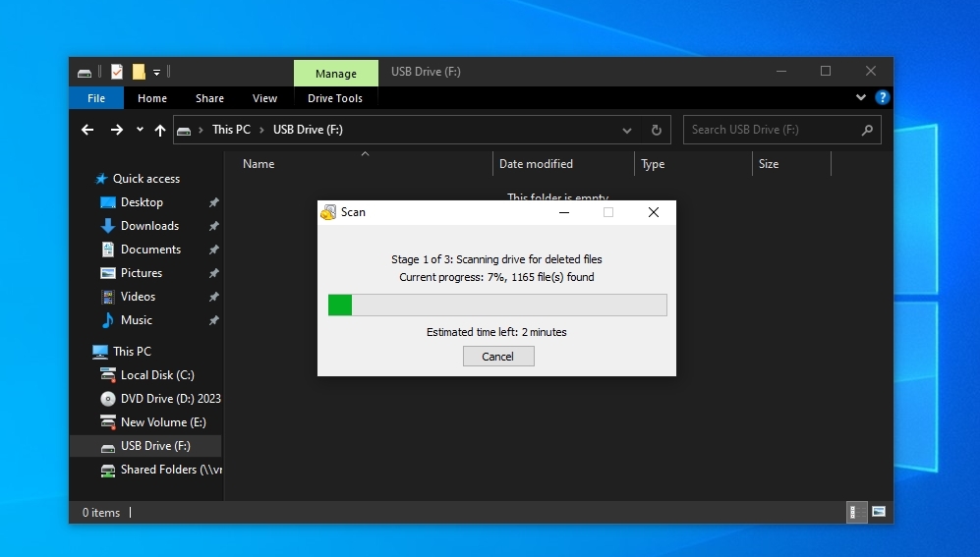Switch to the View ribbon tab
This screenshot has height=557, width=980.
264,98
